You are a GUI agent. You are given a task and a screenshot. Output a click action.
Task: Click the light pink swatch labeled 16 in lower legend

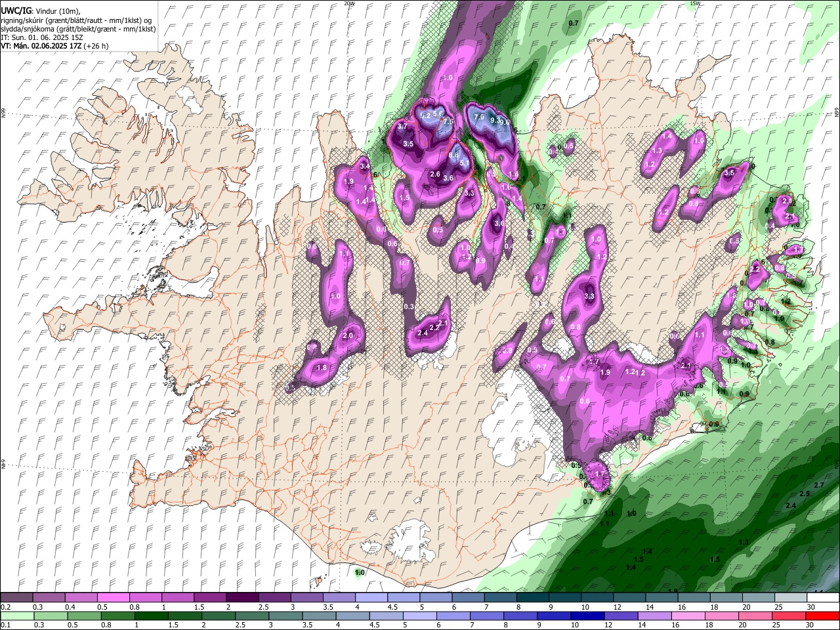coord(688,616)
